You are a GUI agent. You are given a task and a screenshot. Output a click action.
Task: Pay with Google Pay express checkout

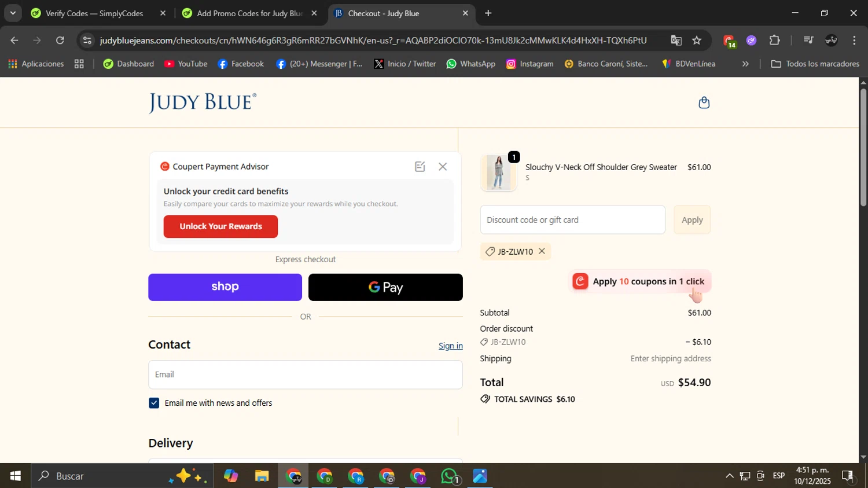385,287
